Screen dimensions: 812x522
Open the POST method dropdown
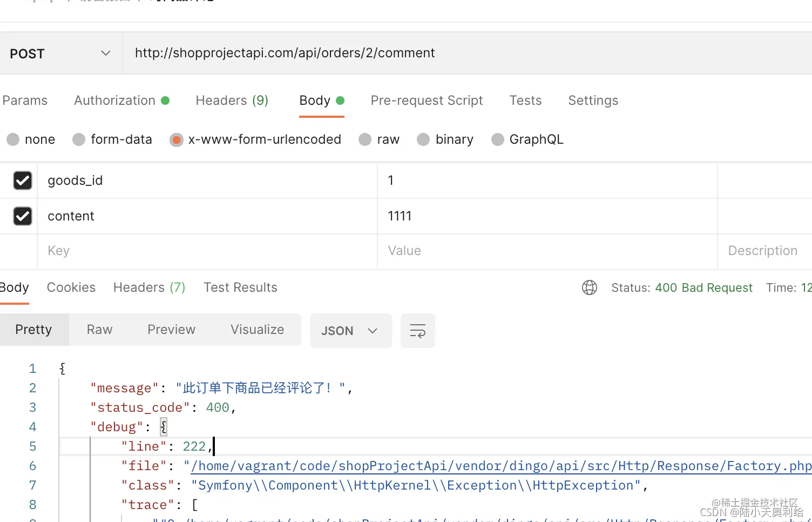(60, 53)
